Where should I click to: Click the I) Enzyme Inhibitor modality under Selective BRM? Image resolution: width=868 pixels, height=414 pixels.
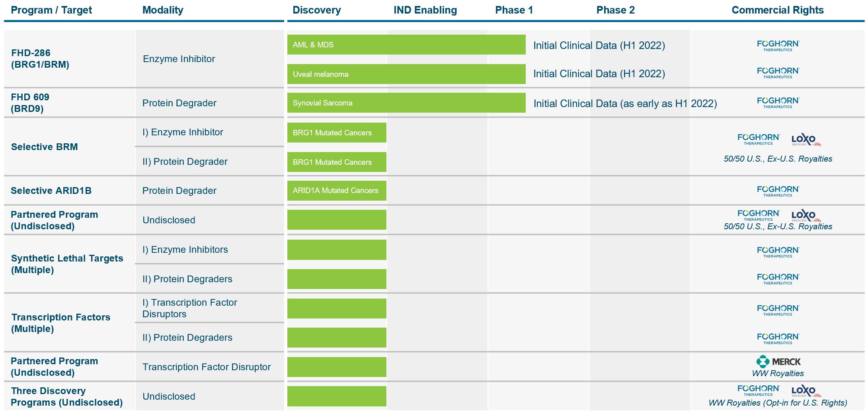point(183,132)
